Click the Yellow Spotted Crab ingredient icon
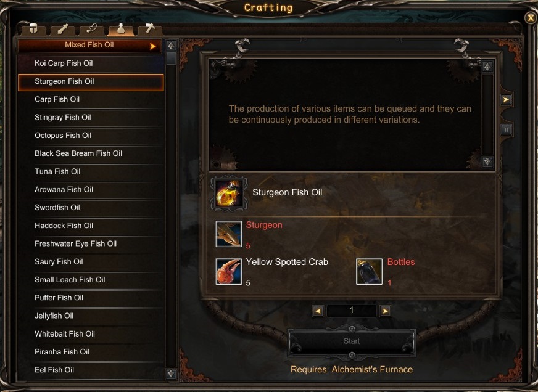Screen dimensions: 538x392 (x=228, y=271)
